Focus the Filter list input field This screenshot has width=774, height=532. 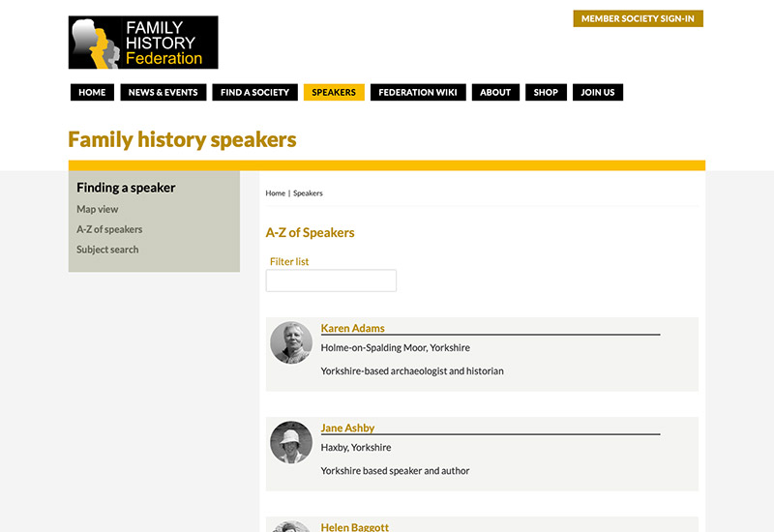331,281
